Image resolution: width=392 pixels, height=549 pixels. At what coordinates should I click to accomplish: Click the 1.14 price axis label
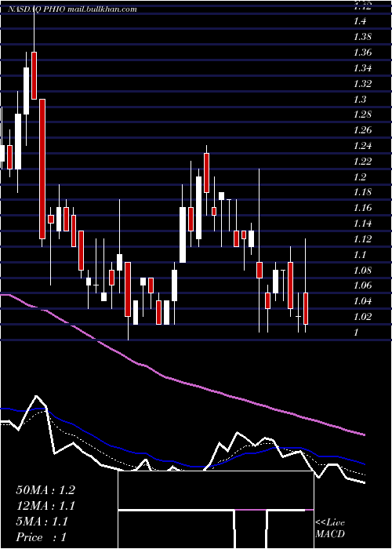click(362, 223)
